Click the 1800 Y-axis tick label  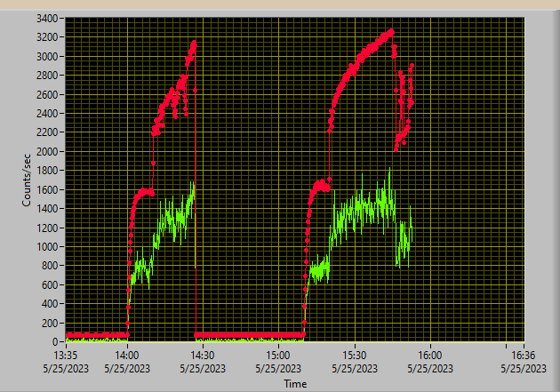tap(47, 171)
